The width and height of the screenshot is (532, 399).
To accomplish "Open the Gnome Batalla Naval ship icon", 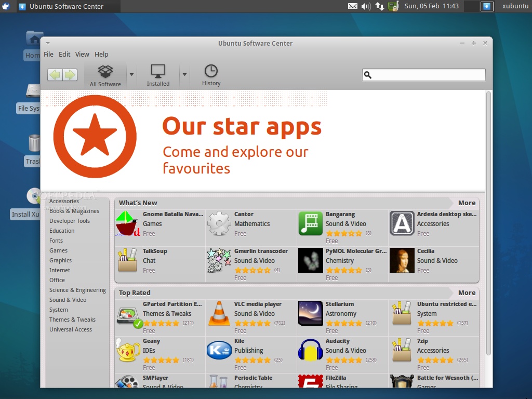I will pyautogui.click(x=127, y=223).
